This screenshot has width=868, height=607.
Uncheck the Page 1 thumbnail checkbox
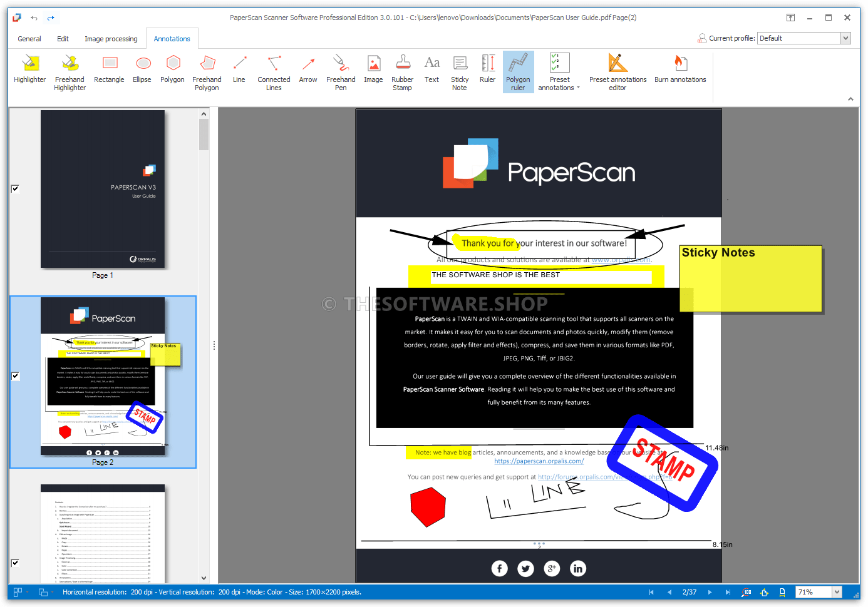15,188
